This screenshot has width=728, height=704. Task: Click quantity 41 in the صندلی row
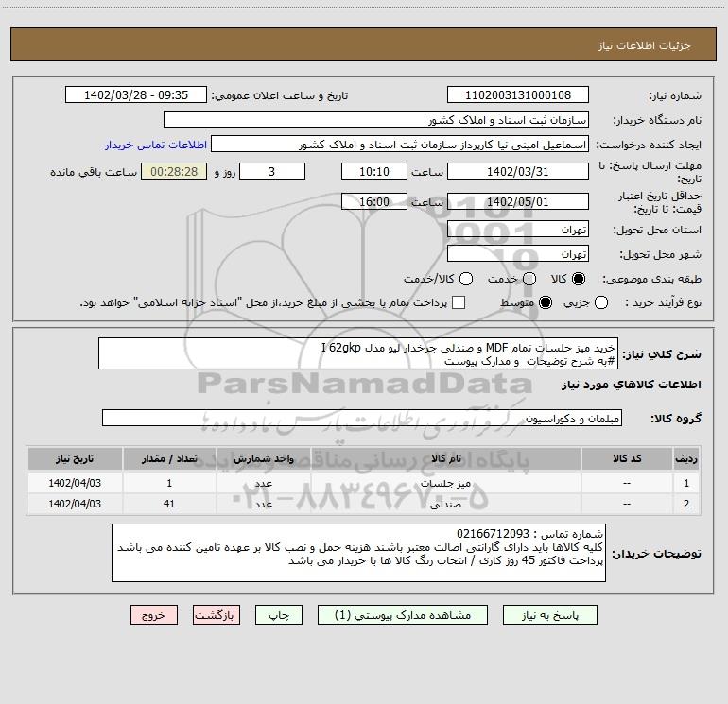(169, 504)
